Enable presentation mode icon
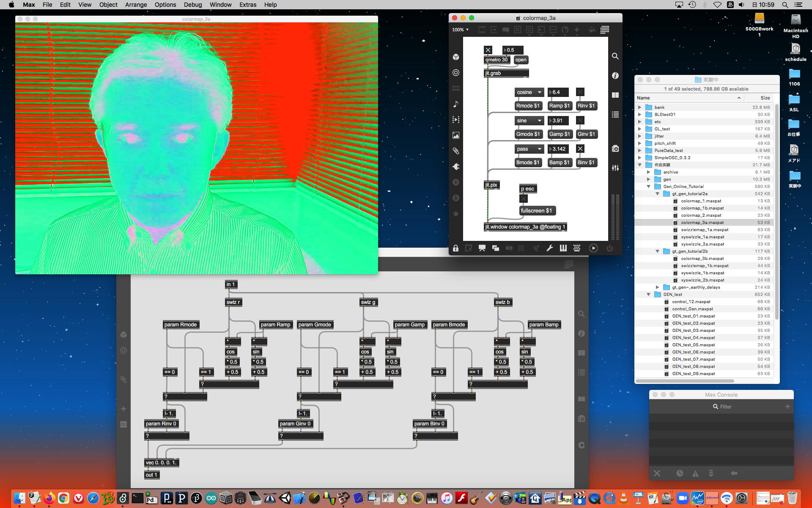 pyautogui.click(x=482, y=248)
